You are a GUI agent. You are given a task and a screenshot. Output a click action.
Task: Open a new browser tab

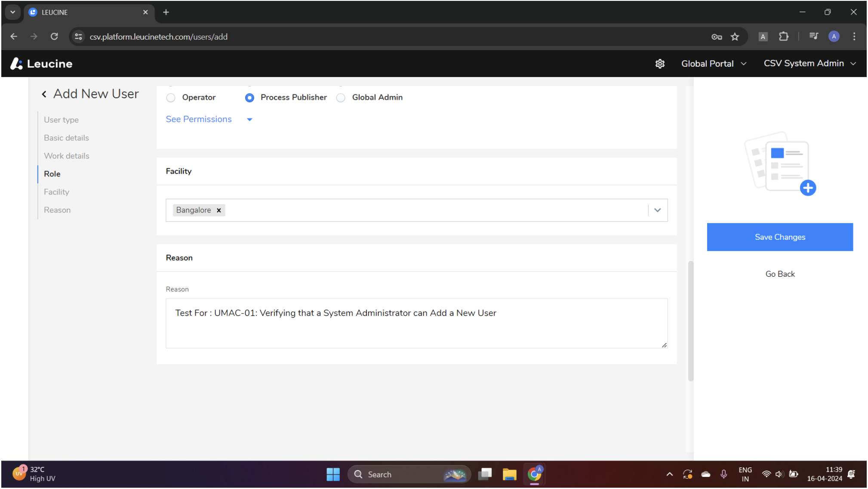pyautogui.click(x=166, y=12)
